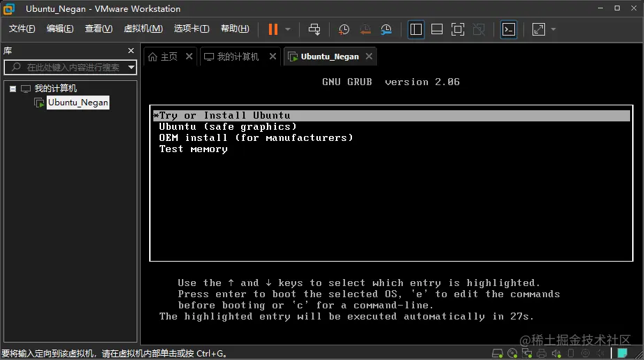Open the 帮助(H) menu

click(235, 29)
